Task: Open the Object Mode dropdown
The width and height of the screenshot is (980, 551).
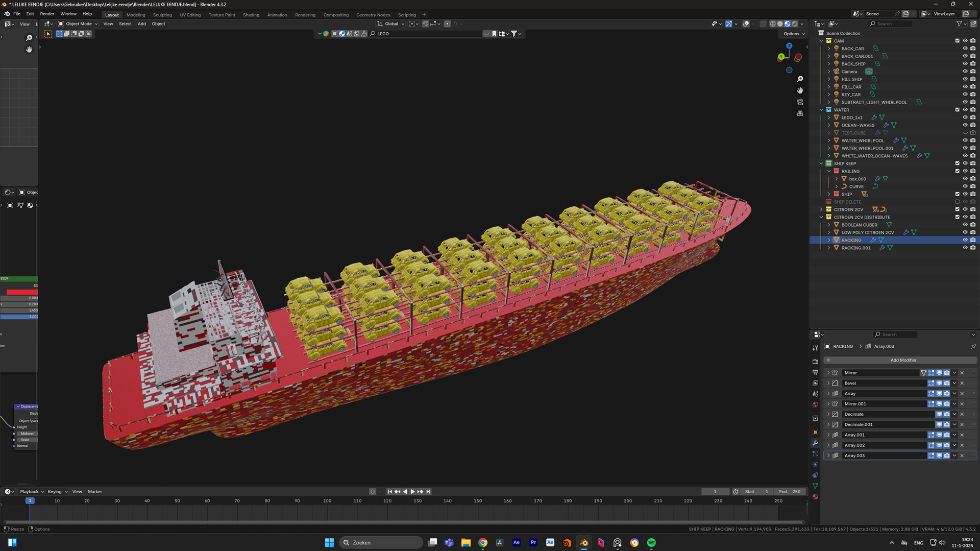Action: pyautogui.click(x=78, y=24)
